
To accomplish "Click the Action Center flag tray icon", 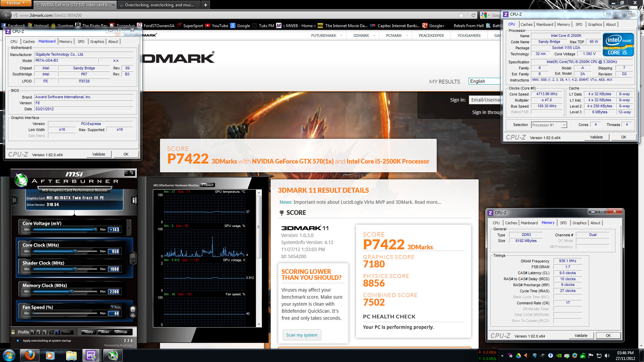I will (x=591, y=356).
